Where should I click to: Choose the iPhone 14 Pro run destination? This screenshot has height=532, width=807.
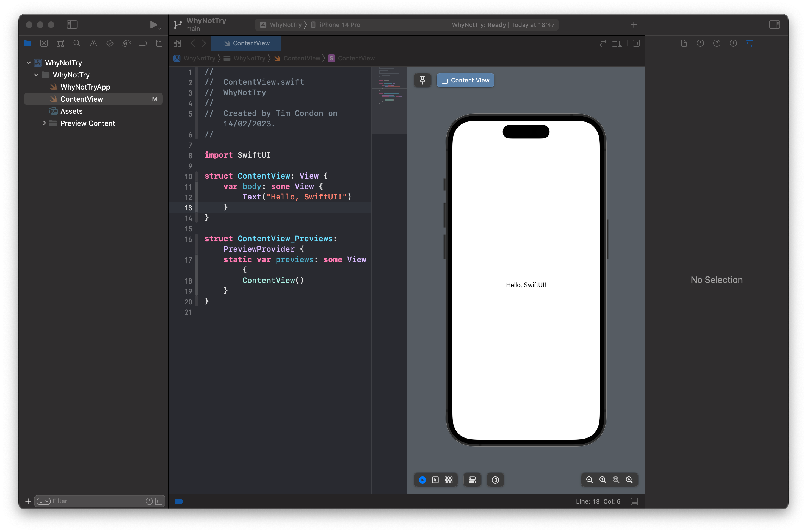tap(336, 25)
